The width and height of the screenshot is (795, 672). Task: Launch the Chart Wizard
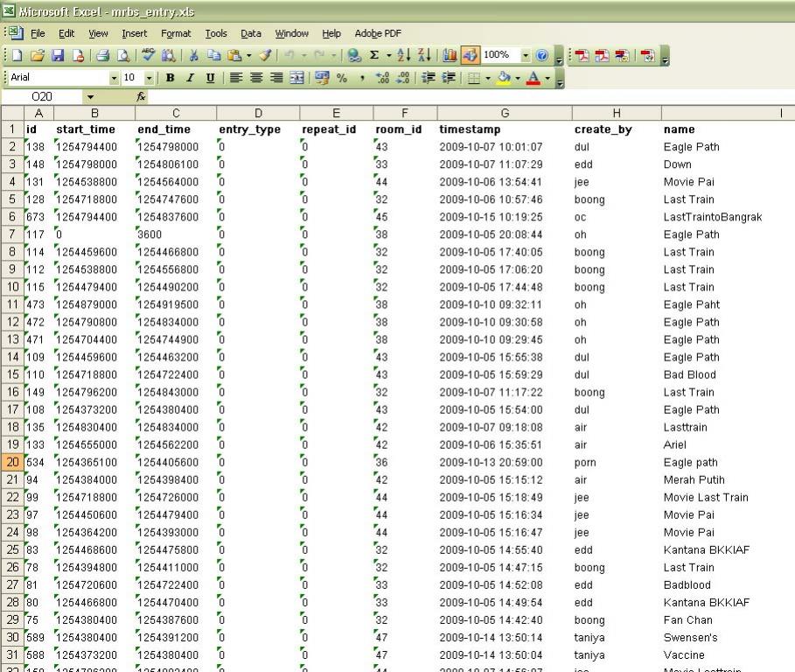click(450, 55)
